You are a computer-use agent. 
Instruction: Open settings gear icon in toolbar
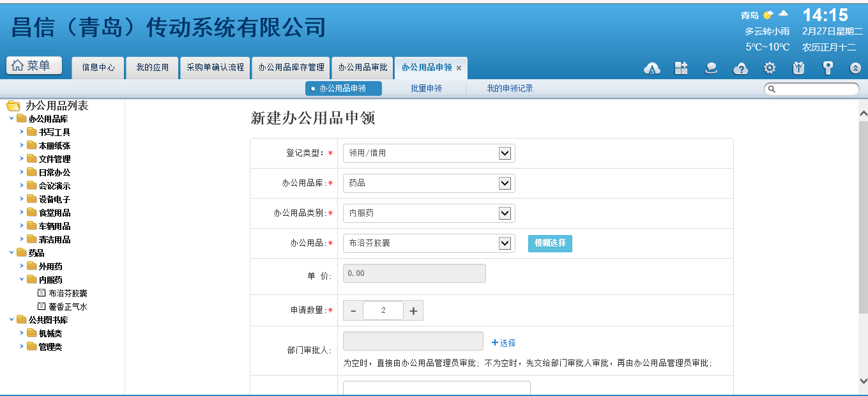click(770, 68)
